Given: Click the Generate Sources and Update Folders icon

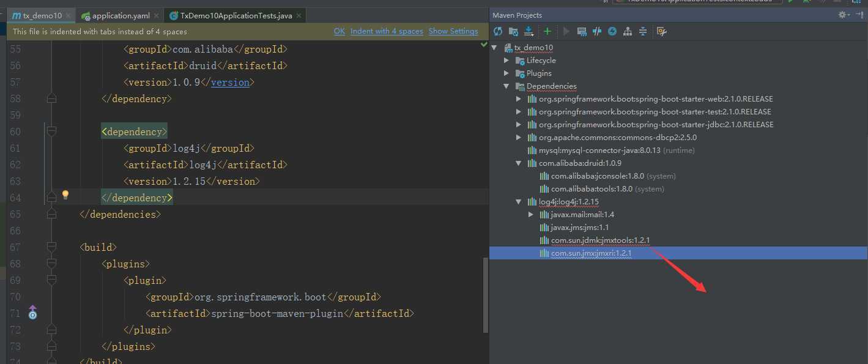Looking at the screenshot, I should [514, 31].
